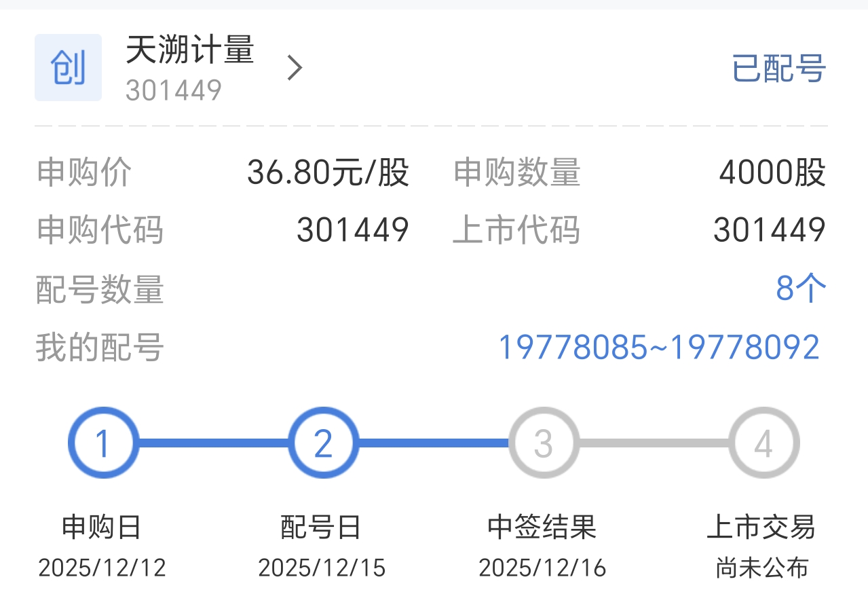
Task: Open the 8个 allotment count link
Action: click(x=801, y=289)
